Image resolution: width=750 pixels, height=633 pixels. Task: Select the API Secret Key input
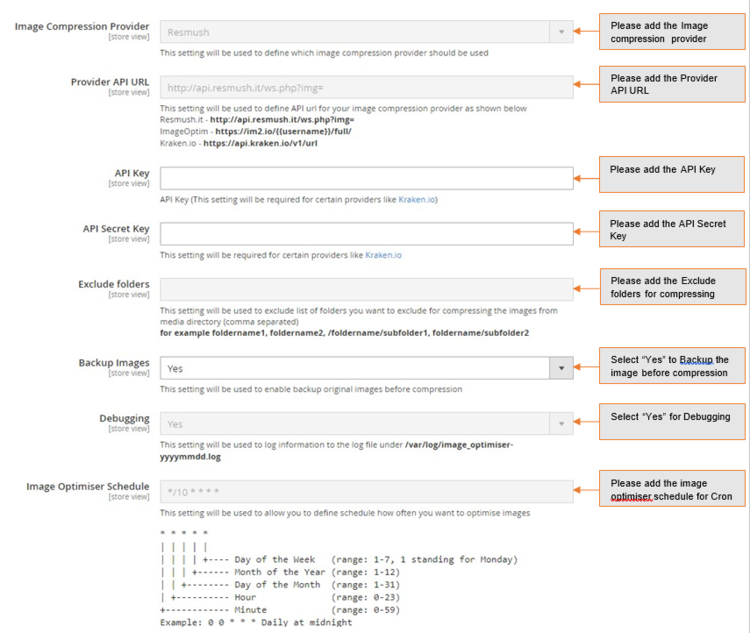click(366, 234)
